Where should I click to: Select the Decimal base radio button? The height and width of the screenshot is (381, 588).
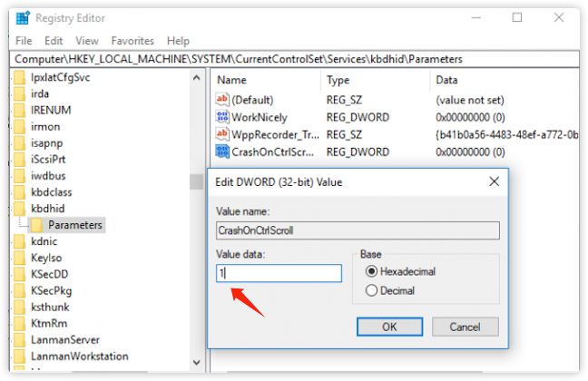pyautogui.click(x=371, y=290)
